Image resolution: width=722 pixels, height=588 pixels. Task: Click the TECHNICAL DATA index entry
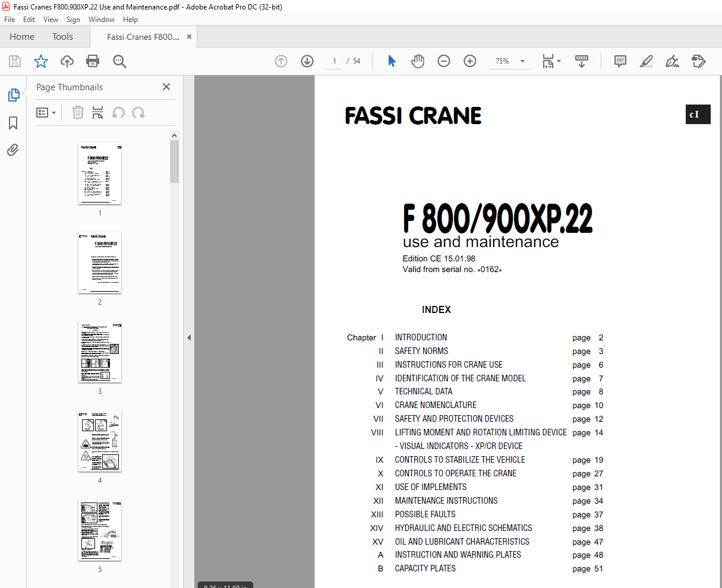pos(424,391)
